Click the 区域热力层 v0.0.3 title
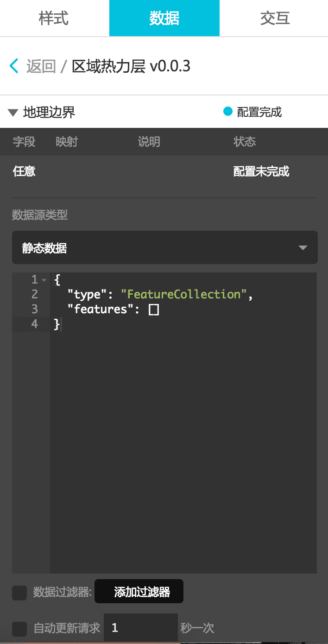 click(x=131, y=66)
